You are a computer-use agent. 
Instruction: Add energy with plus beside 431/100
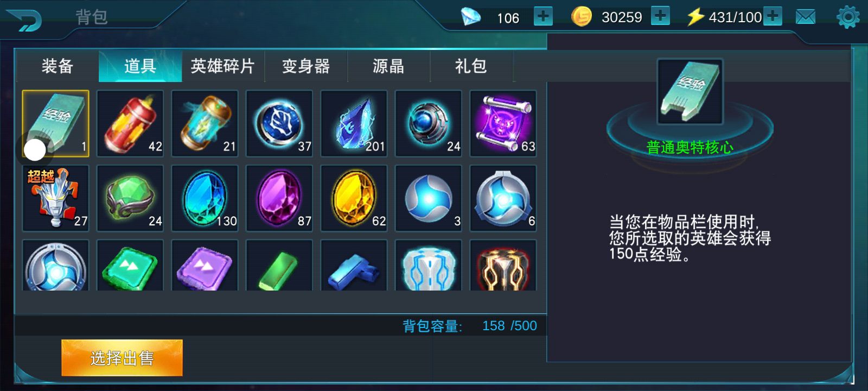[773, 16]
